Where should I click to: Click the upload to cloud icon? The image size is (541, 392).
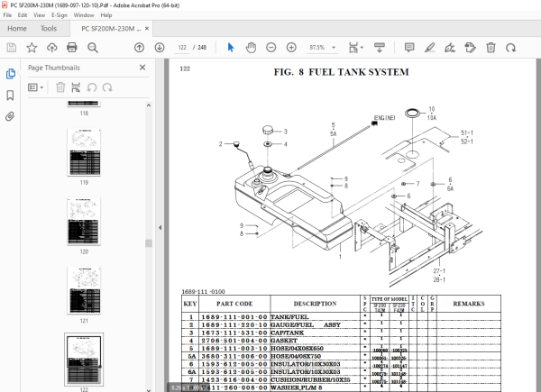(x=51, y=48)
